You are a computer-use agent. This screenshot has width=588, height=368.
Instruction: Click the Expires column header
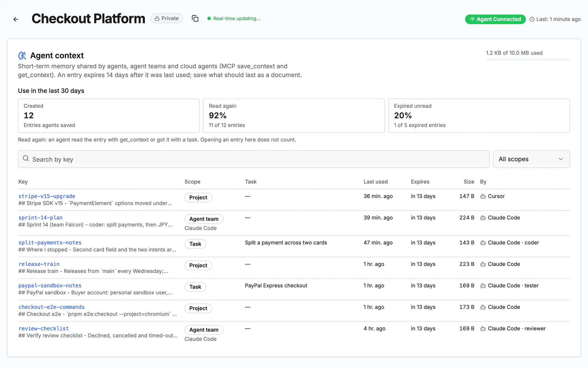coord(420,182)
